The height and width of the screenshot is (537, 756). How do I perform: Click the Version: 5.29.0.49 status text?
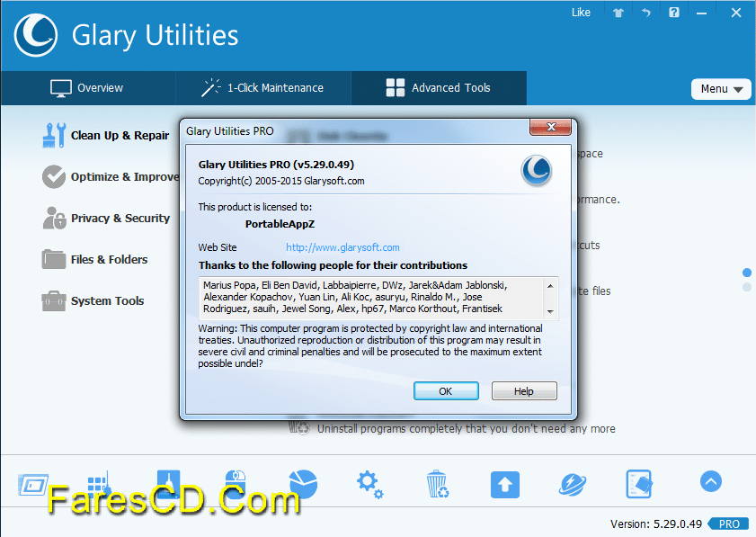tap(655, 524)
